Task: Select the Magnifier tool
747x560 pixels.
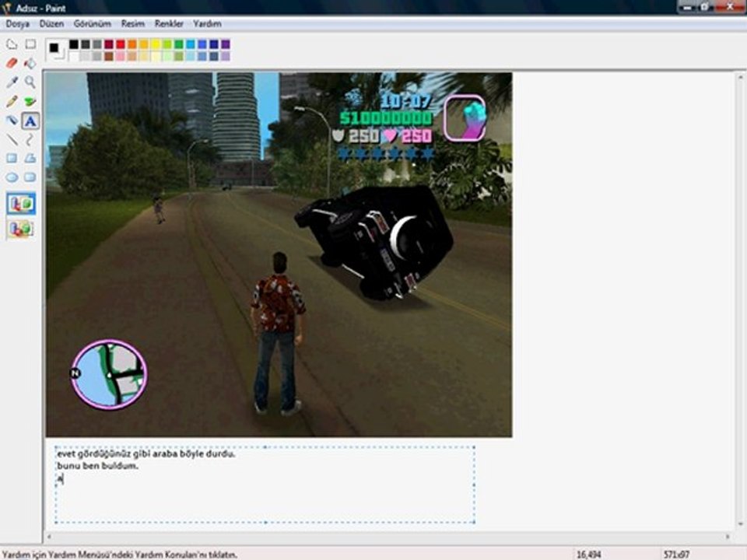Action: tap(30, 82)
